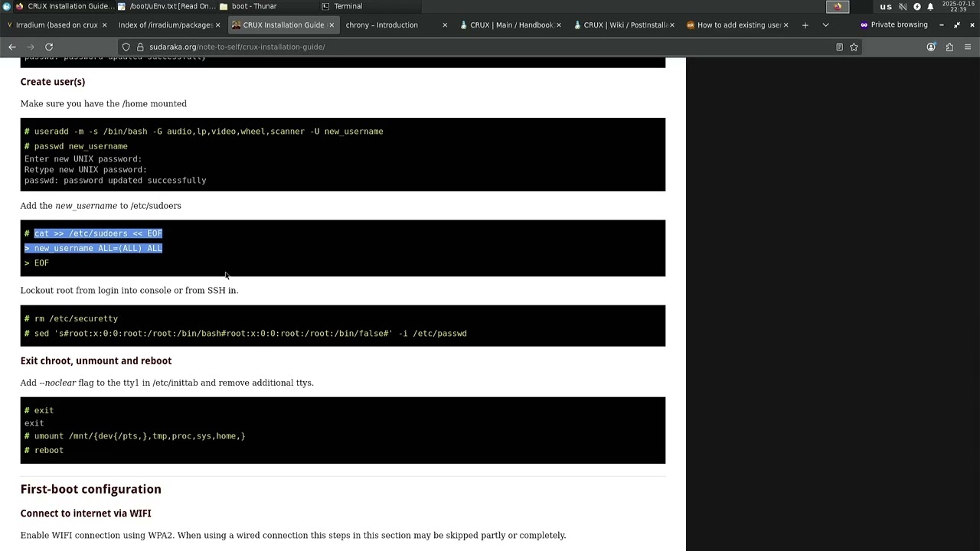Reload the current page
980x551 pixels.
pos(49,47)
